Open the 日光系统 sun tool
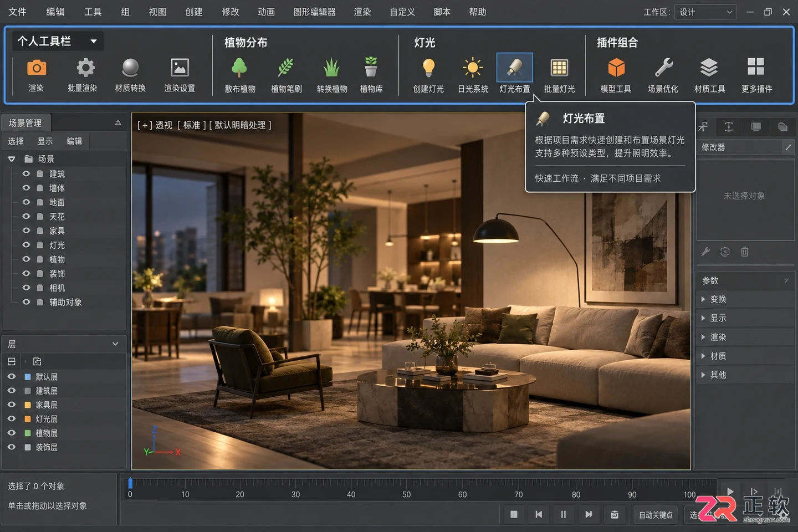 pyautogui.click(x=473, y=68)
